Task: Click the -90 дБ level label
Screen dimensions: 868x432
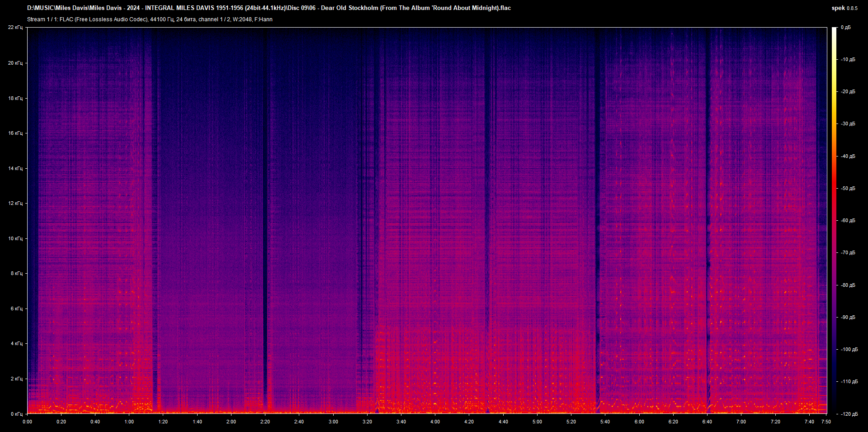Action: coord(848,318)
